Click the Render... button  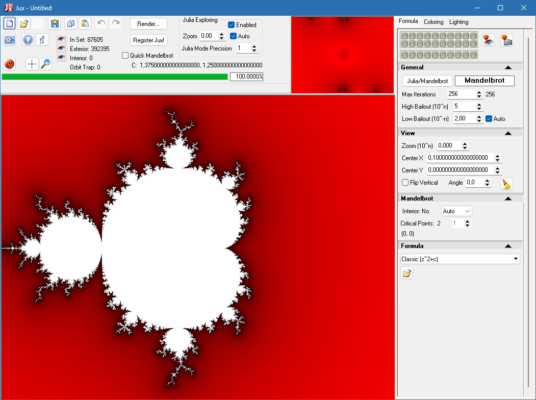[148, 24]
